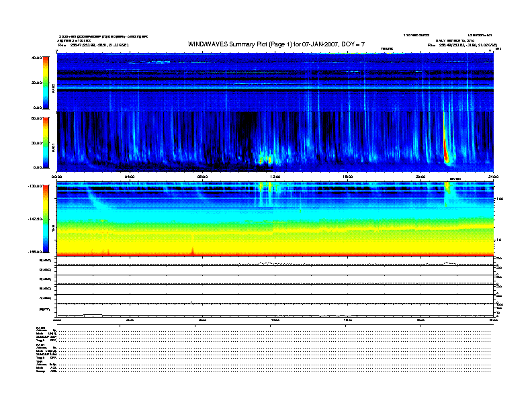Click the 100 label on TNR right axis

pyautogui.click(x=500, y=199)
